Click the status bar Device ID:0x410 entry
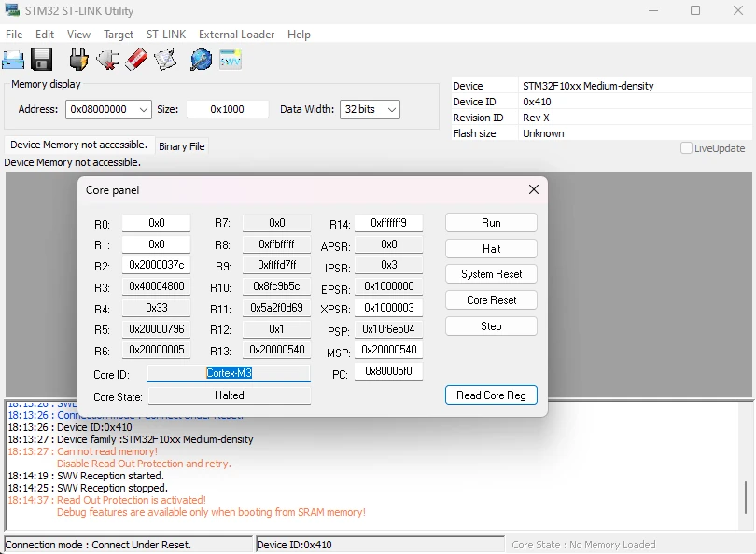Viewport: 756px width, 554px height. coord(294,545)
